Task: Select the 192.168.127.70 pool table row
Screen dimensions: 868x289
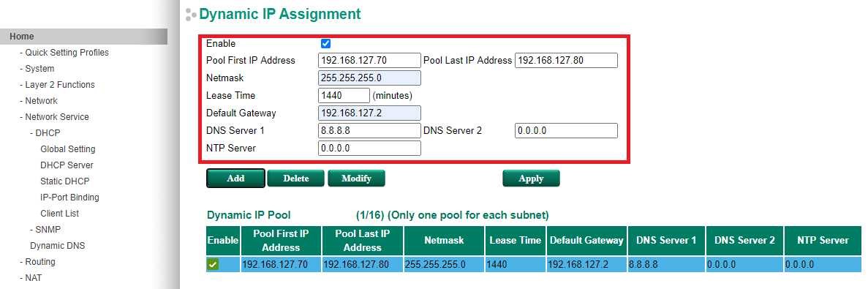Action: click(x=534, y=265)
